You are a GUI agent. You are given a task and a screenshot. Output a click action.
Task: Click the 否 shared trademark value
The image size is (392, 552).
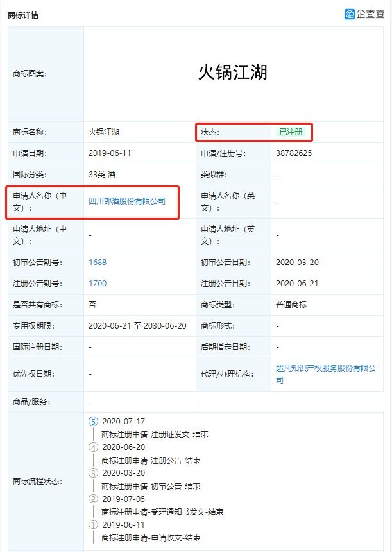92,304
